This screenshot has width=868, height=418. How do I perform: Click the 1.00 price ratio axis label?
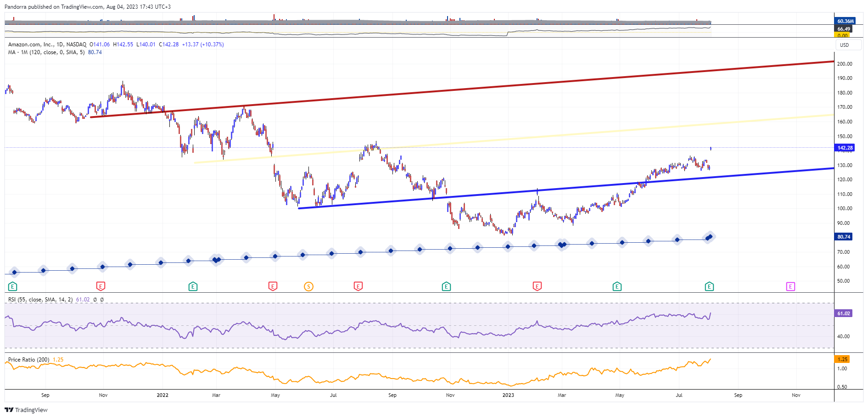842,368
